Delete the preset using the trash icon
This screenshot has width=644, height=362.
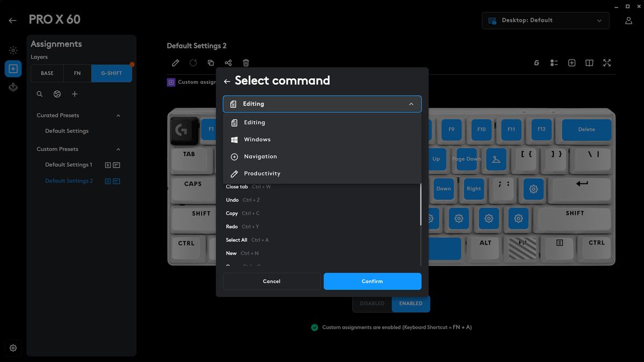point(246,63)
